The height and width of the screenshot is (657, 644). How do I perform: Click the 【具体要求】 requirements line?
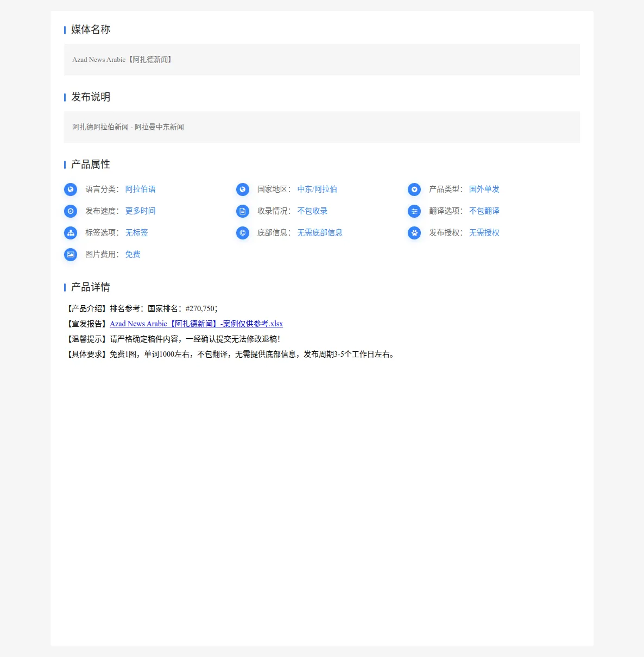[230, 354]
